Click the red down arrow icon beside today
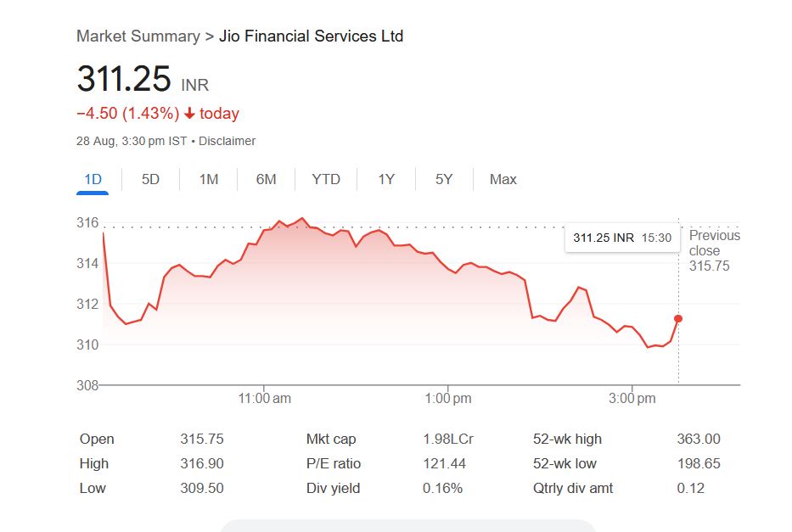The height and width of the screenshot is (532, 792). (189, 114)
